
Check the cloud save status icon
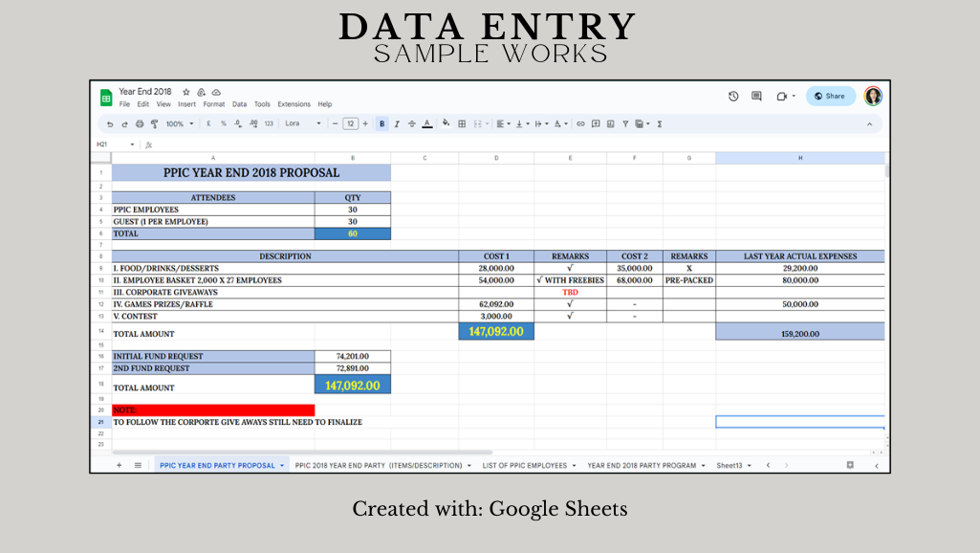(216, 92)
